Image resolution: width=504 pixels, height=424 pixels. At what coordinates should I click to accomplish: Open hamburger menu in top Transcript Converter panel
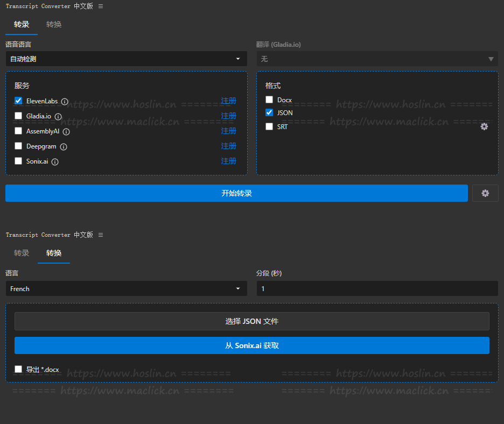(101, 6)
